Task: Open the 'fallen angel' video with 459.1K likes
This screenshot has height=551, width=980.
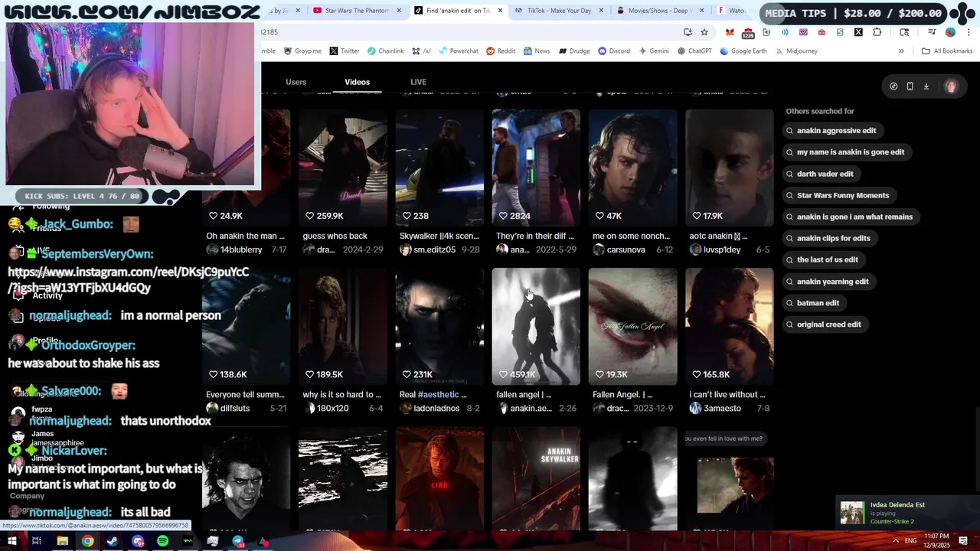Action: click(x=536, y=326)
